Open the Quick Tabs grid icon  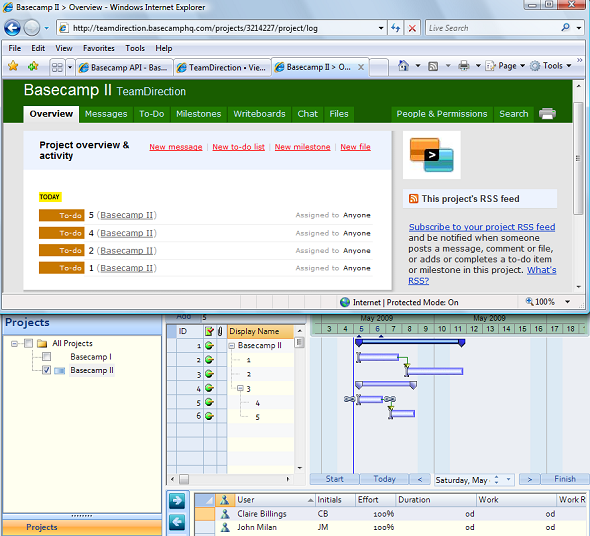pos(57,67)
